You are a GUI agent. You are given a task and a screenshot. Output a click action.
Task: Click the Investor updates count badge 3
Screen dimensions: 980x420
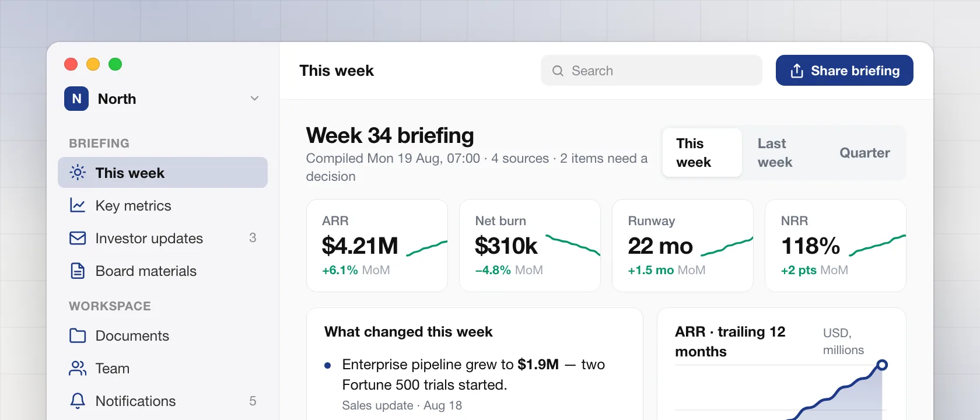pyautogui.click(x=253, y=238)
